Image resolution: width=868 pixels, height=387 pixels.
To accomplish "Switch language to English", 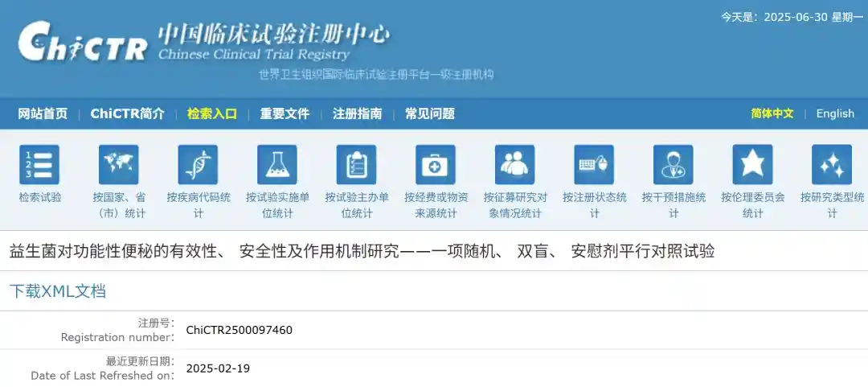I will coord(835,113).
